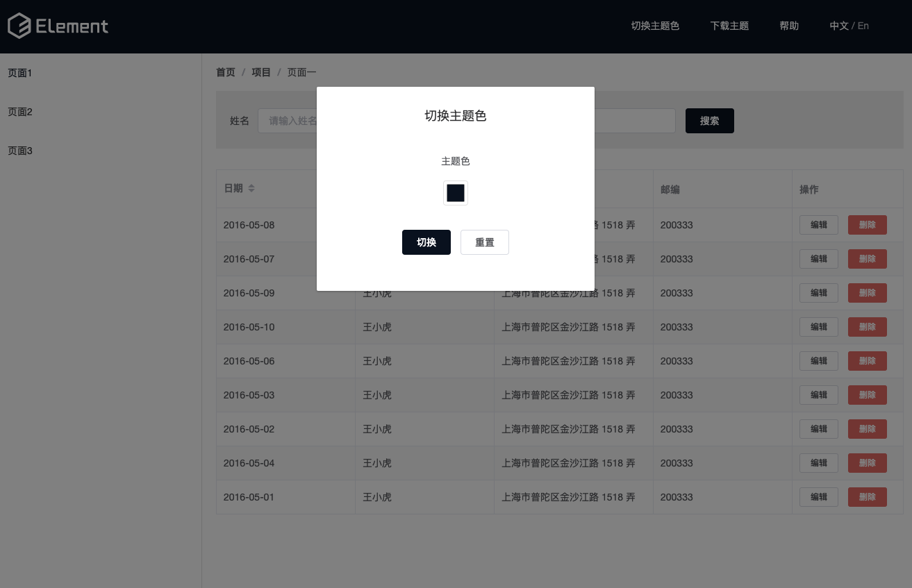Navigate to 首页 breadcrumb
This screenshot has height=588, width=912.
(226, 72)
